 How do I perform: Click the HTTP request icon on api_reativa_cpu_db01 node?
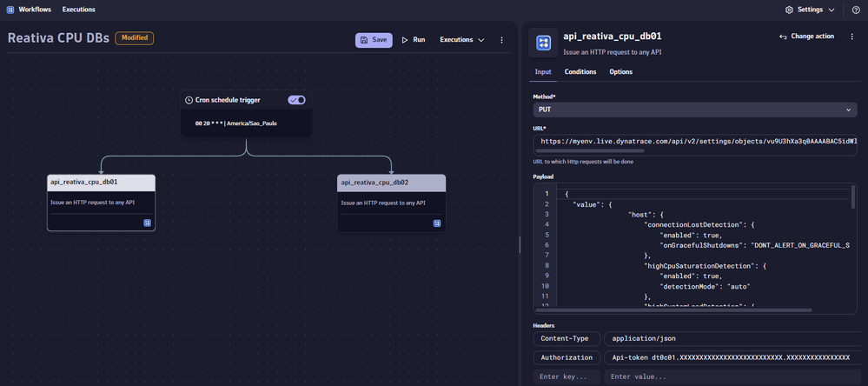147,223
